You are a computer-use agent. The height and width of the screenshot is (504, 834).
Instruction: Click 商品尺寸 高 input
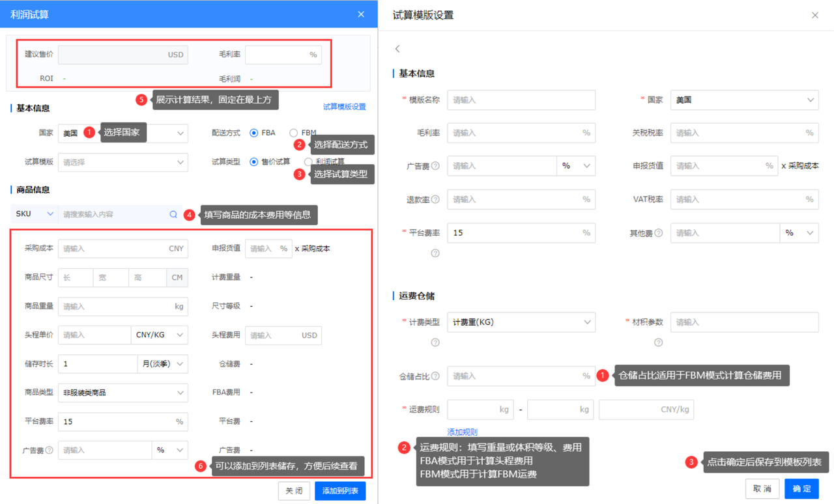coord(147,277)
